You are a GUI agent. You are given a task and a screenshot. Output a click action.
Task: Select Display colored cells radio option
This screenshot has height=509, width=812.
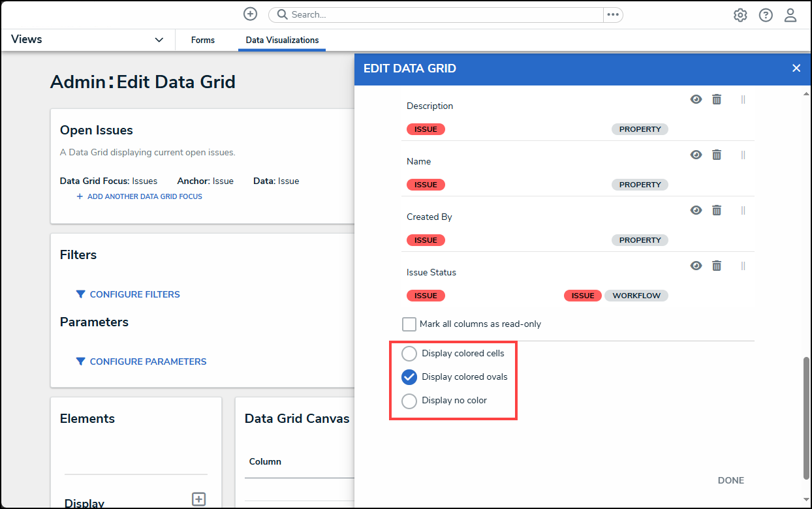409,354
